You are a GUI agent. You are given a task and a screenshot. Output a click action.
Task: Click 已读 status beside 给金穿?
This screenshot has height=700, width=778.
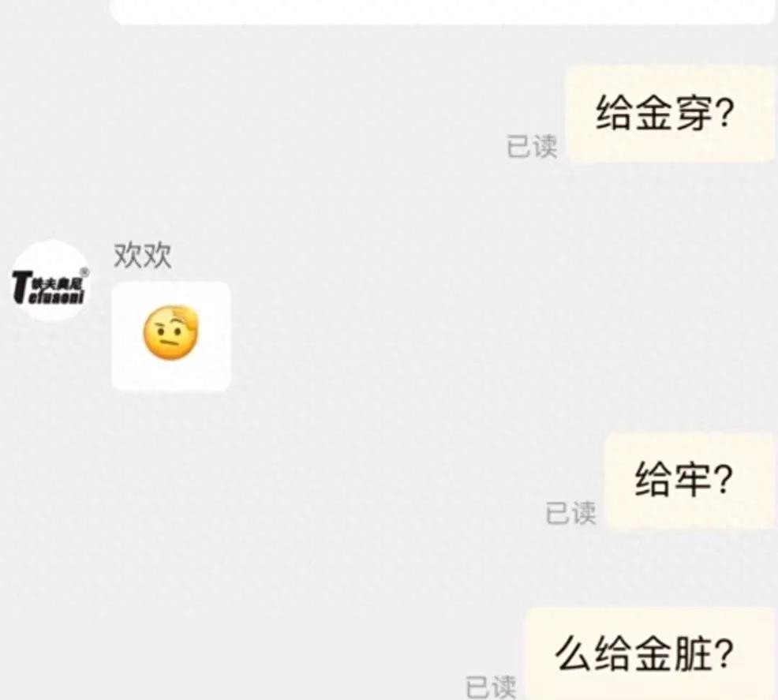coord(531,146)
